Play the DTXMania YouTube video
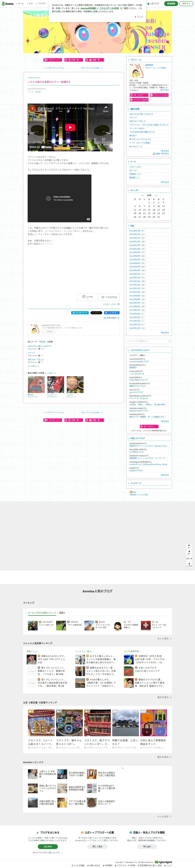 (70, 127)
